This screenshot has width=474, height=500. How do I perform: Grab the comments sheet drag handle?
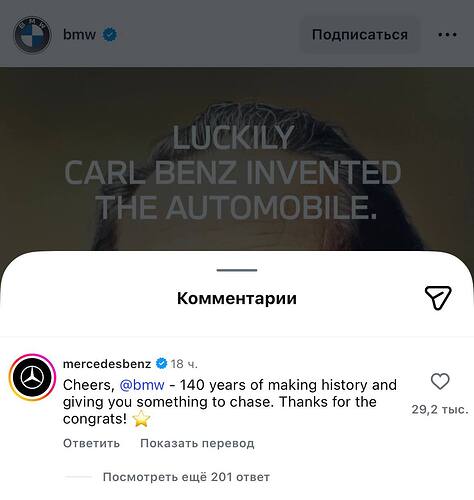pyautogui.click(x=237, y=270)
